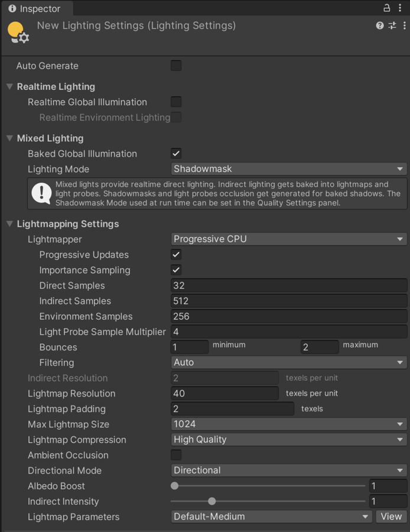Change the Lightmapper selection

288,239
